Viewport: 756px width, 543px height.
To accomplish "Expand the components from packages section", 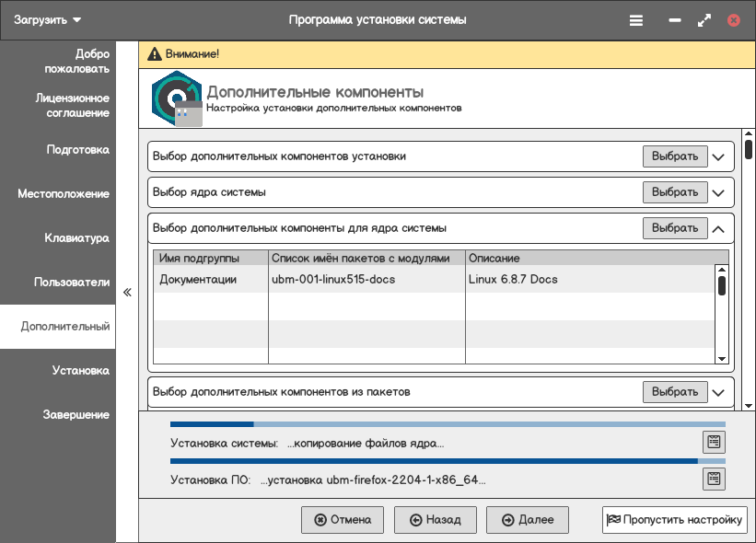I will (x=719, y=392).
